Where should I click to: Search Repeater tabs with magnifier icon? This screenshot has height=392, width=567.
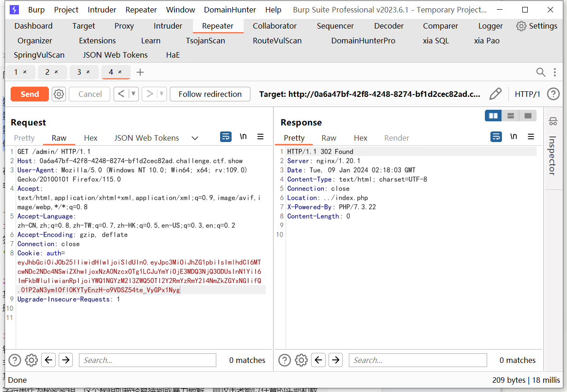click(x=541, y=72)
